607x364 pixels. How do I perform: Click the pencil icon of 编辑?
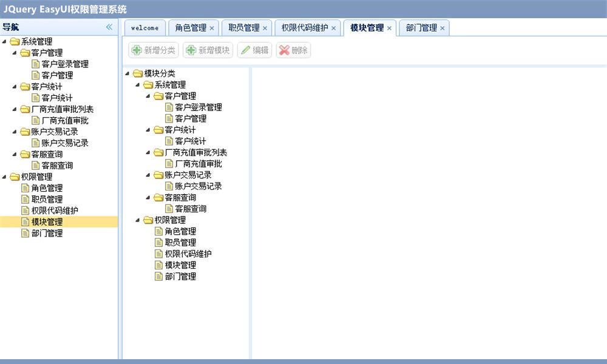(245, 50)
